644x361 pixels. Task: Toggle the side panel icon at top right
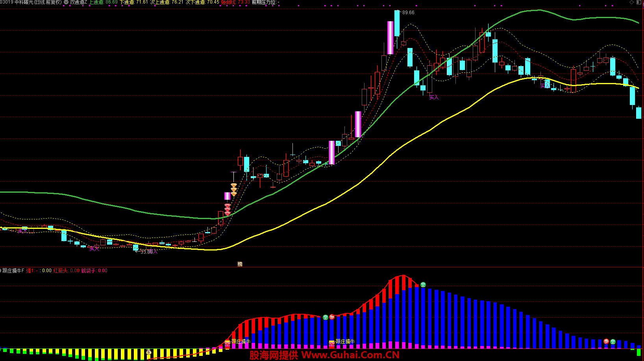click(638, 2)
